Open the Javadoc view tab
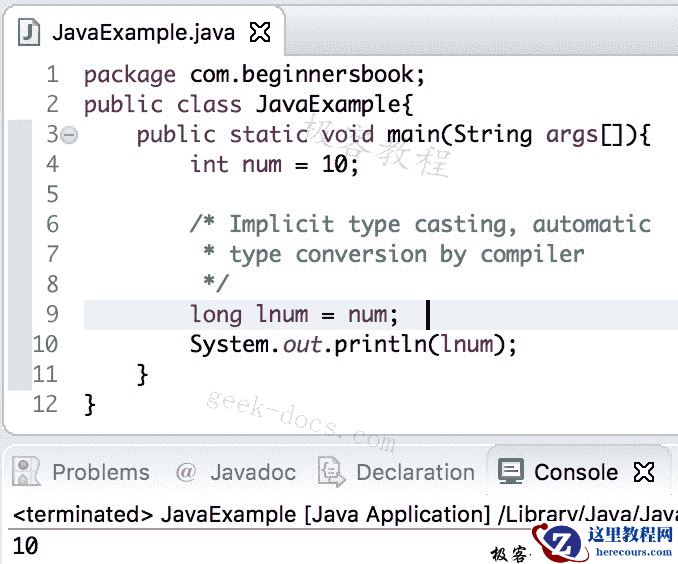The width and height of the screenshot is (678, 564). point(253,472)
